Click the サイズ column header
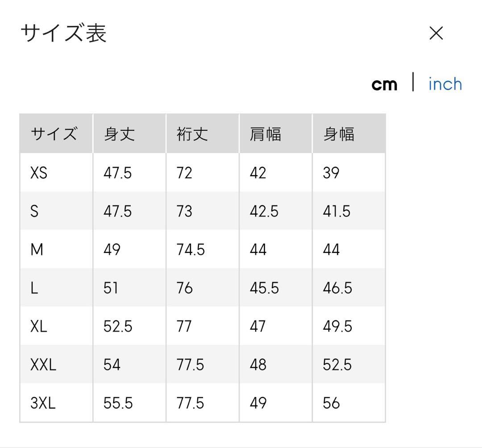The image size is (482, 448). pos(54,134)
